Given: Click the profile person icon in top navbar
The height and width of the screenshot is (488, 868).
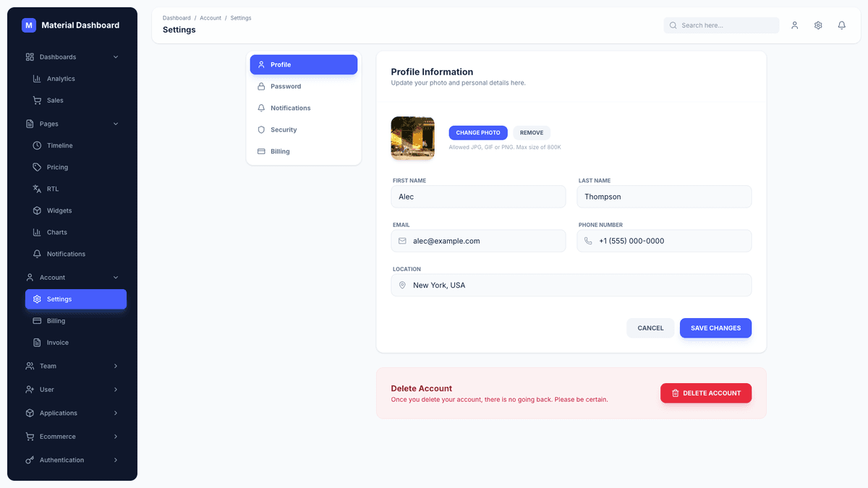Looking at the screenshot, I should 794,25.
